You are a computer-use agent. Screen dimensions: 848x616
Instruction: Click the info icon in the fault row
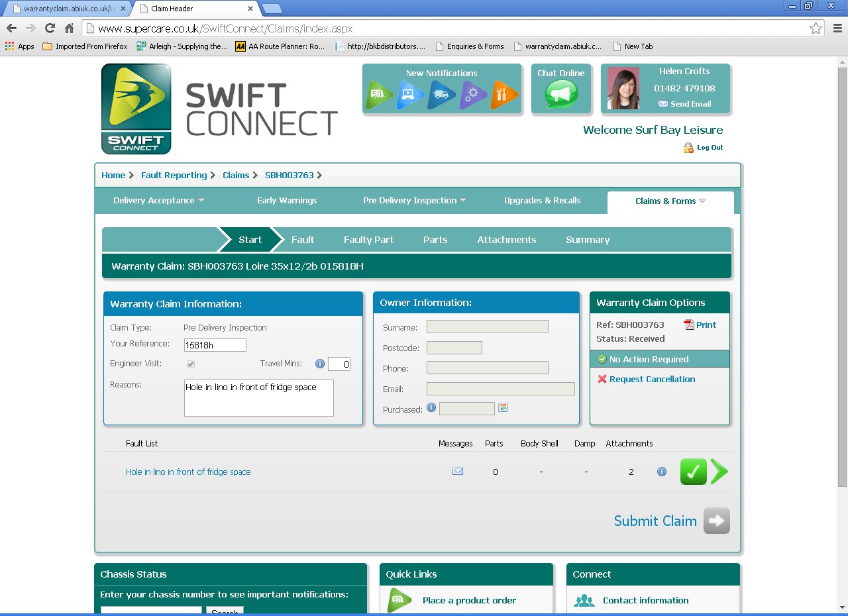point(661,472)
